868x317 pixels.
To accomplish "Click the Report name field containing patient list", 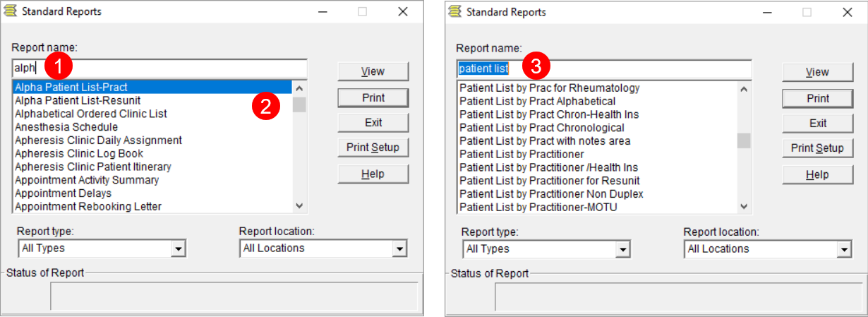I will click(x=603, y=68).
